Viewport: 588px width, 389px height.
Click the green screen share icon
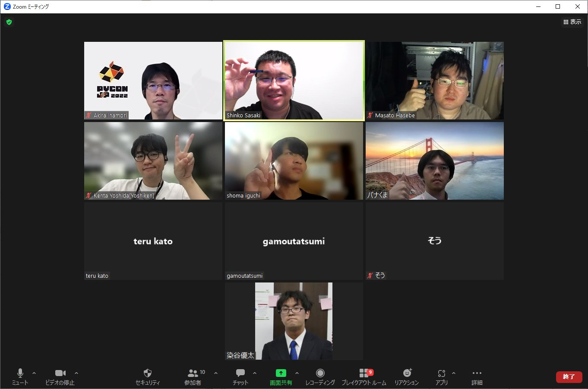click(x=281, y=373)
